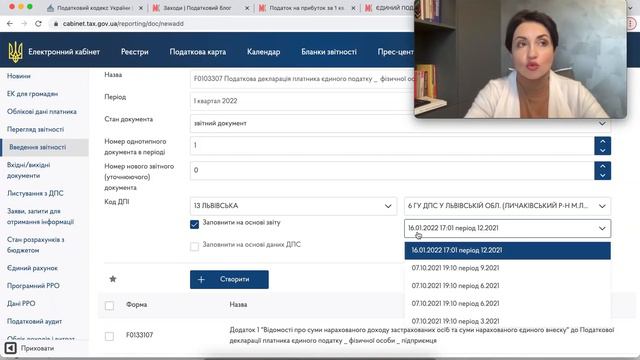The width and height of the screenshot is (640, 360).
Task: Click Приховати to hide sidebar
Action: [x=37, y=348]
